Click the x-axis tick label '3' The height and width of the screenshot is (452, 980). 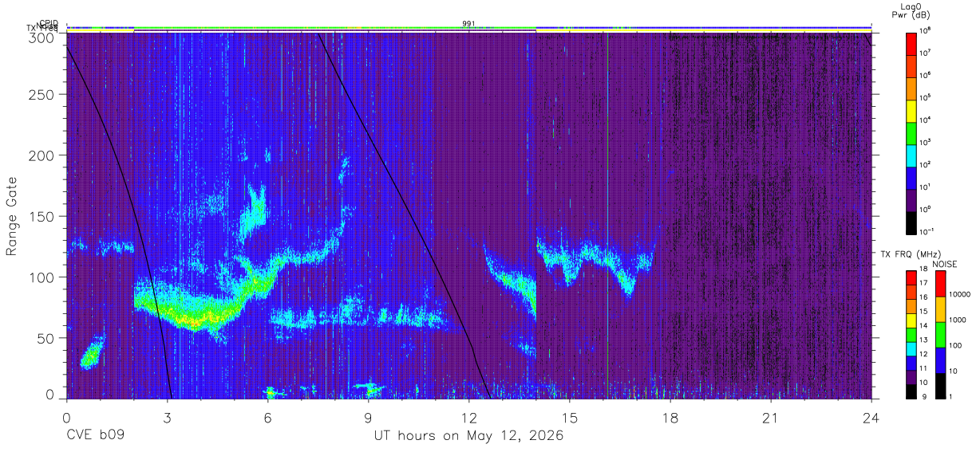coord(168,417)
